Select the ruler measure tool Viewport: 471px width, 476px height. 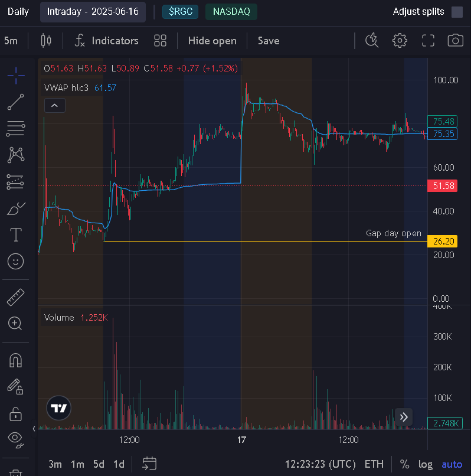[16, 297]
